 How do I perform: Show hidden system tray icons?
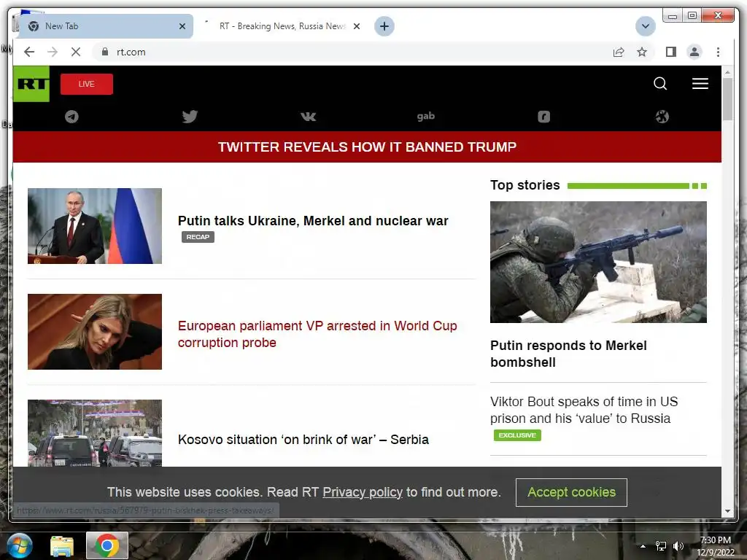click(643, 546)
